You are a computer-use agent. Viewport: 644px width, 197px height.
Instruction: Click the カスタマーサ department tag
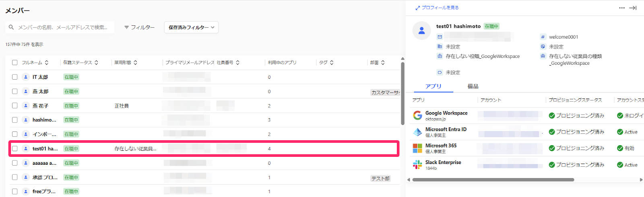pos(385,92)
